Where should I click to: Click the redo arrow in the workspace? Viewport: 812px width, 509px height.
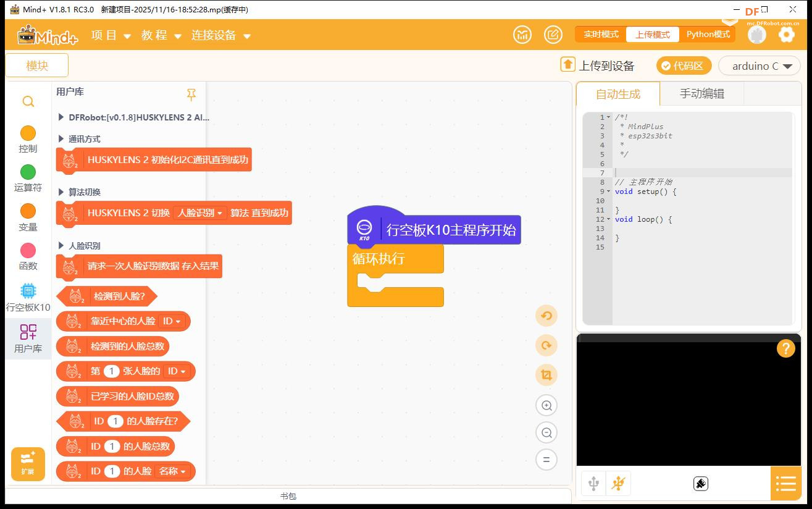tap(546, 345)
